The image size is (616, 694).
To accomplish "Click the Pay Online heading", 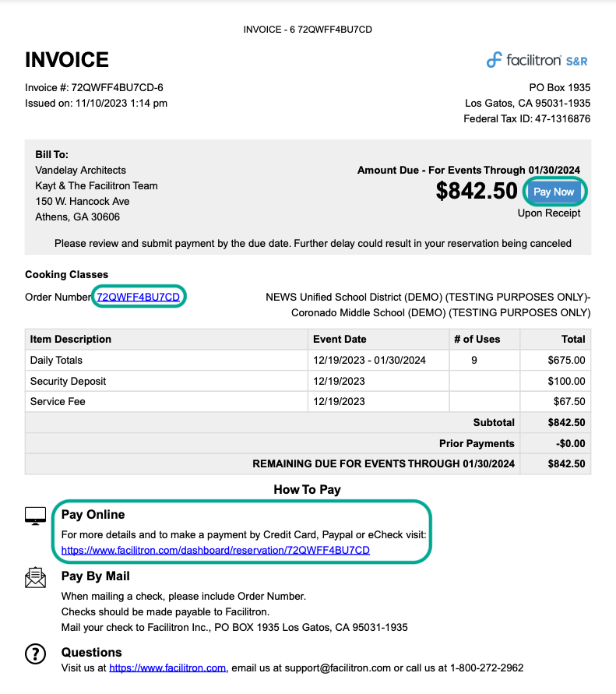I will point(93,514).
